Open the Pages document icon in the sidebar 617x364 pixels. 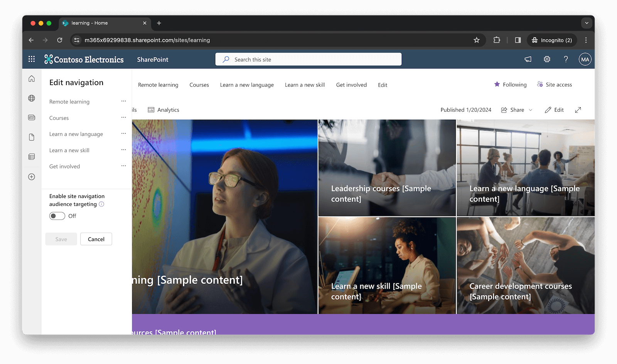[x=31, y=137]
